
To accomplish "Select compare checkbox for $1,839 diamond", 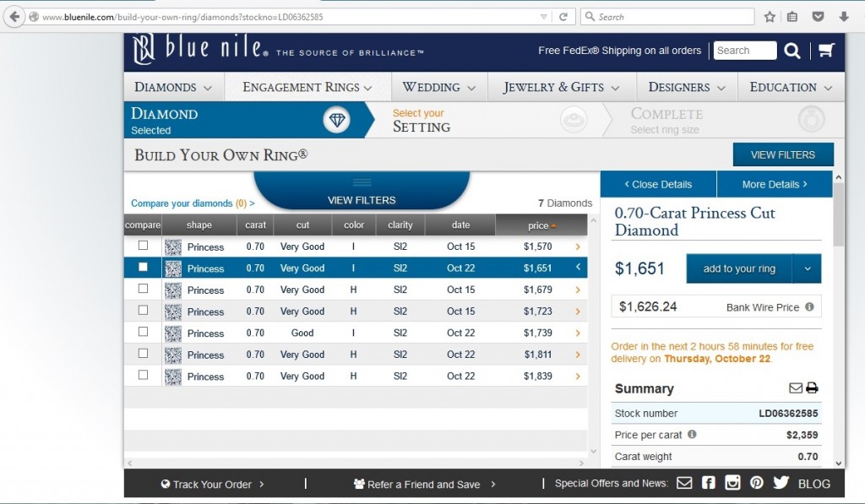I will click(143, 375).
